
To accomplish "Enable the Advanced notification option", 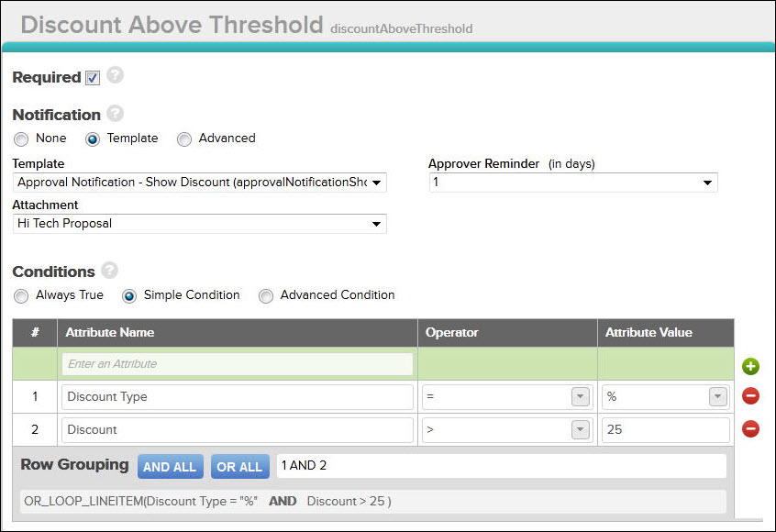I will (x=183, y=139).
